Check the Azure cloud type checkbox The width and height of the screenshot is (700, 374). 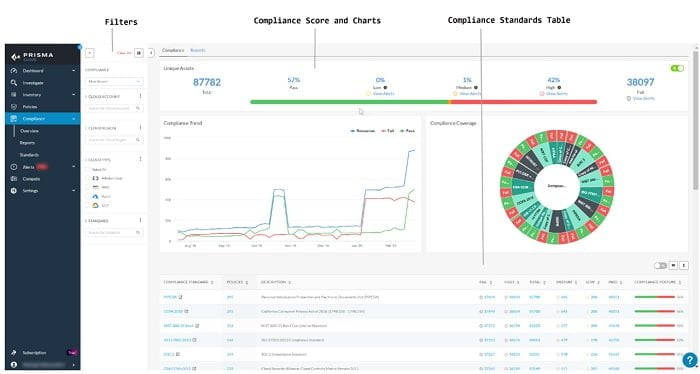(88, 196)
